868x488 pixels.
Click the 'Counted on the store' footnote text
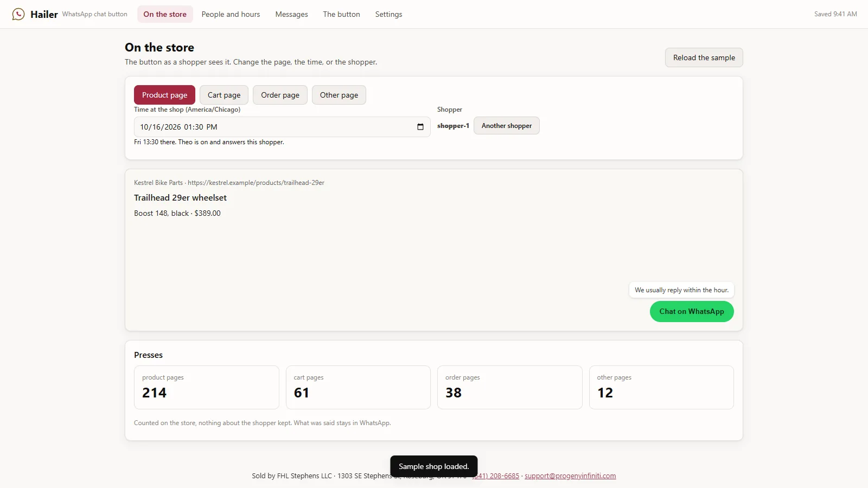[x=262, y=423]
